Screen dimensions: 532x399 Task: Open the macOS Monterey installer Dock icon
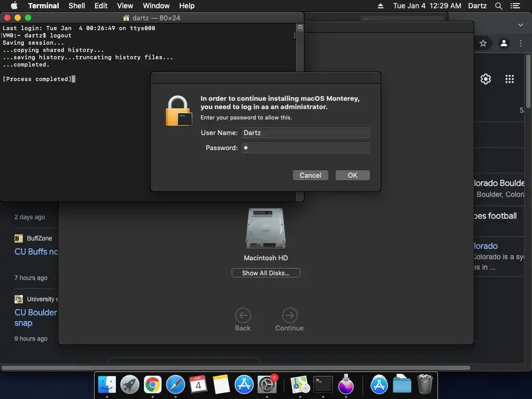point(345,385)
